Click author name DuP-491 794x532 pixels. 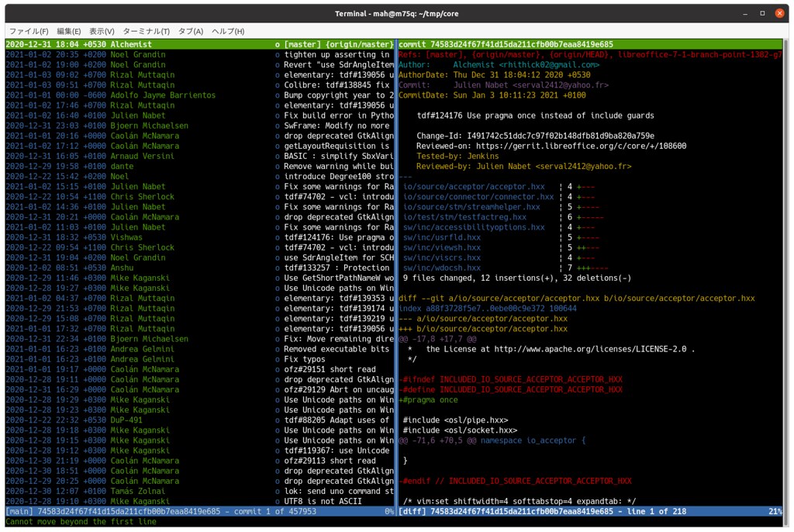[x=126, y=420]
